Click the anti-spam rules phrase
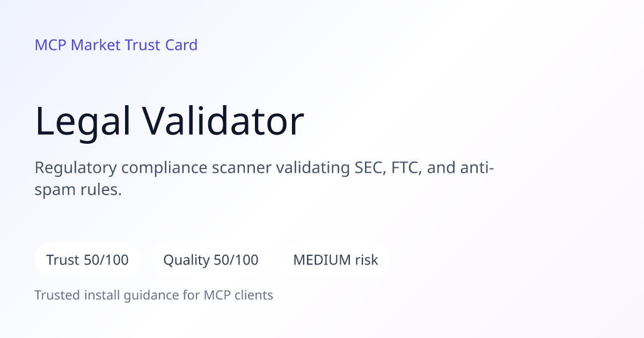This screenshot has height=338, width=644. (264, 179)
